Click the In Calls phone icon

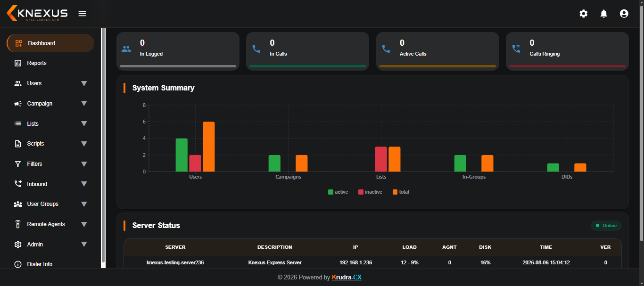coord(256,49)
